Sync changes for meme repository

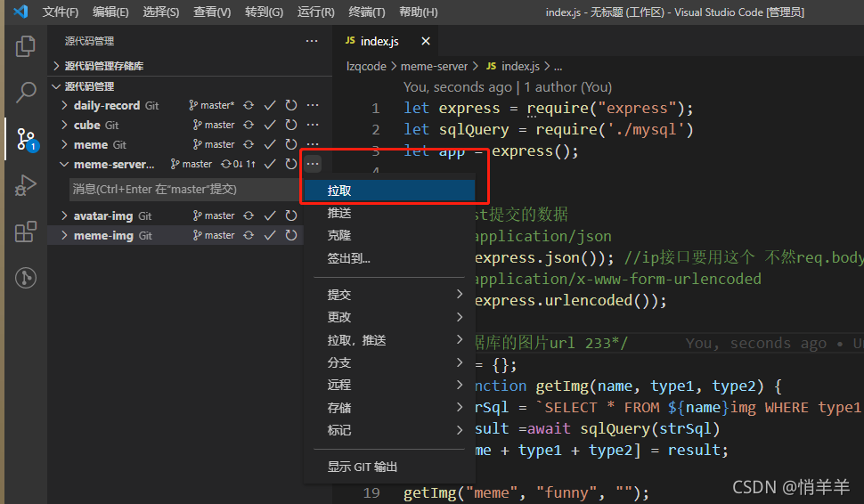pos(249,144)
